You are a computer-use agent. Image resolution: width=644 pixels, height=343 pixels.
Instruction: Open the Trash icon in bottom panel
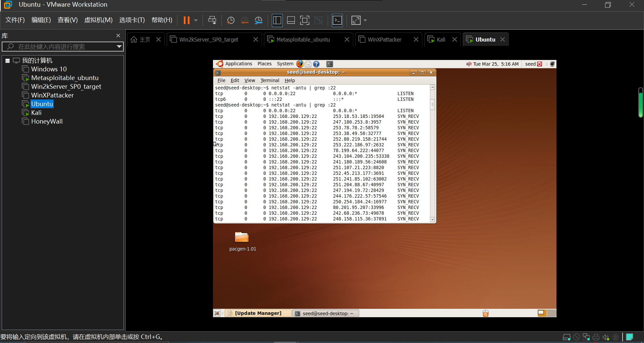[485, 313]
